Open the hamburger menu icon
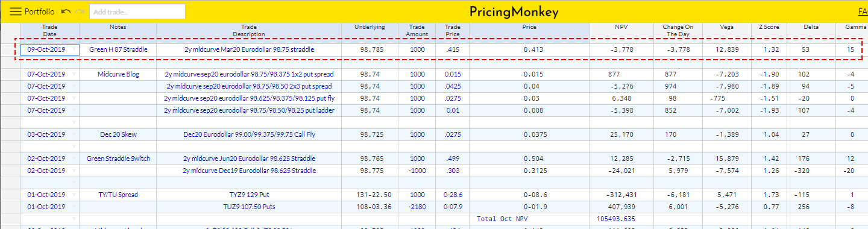 coord(16,11)
